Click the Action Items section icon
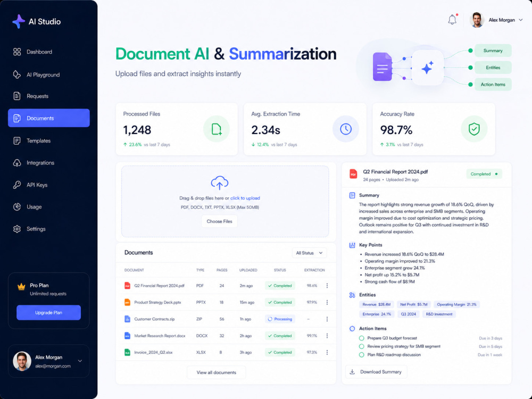This screenshot has height=399, width=532. pos(352,328)
